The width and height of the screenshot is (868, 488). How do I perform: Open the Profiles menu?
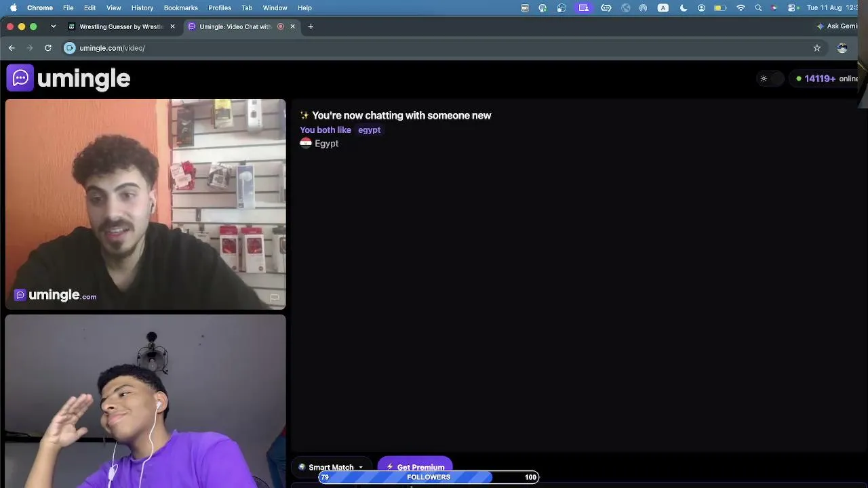coord(220,7)
